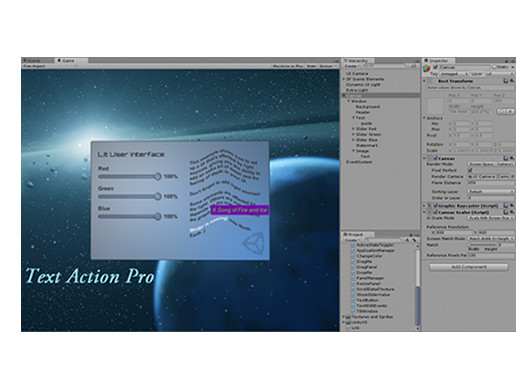Collapse the Window node in Hierarchy
The height and width of the screenshot is (389, 516).
click(349, 101)
